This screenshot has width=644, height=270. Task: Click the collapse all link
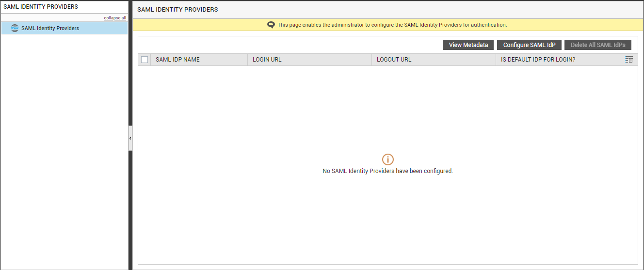pyautogui.click(x=115, y=18)
